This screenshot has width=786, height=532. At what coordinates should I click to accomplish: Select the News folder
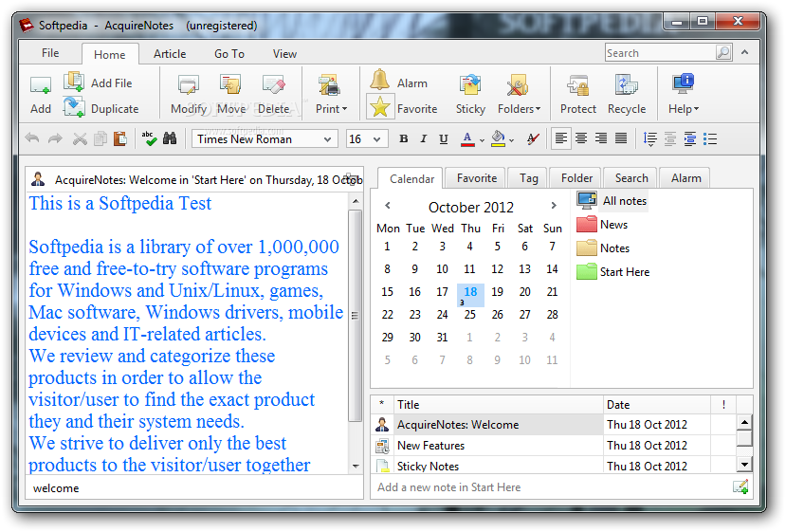click(601, 224)
